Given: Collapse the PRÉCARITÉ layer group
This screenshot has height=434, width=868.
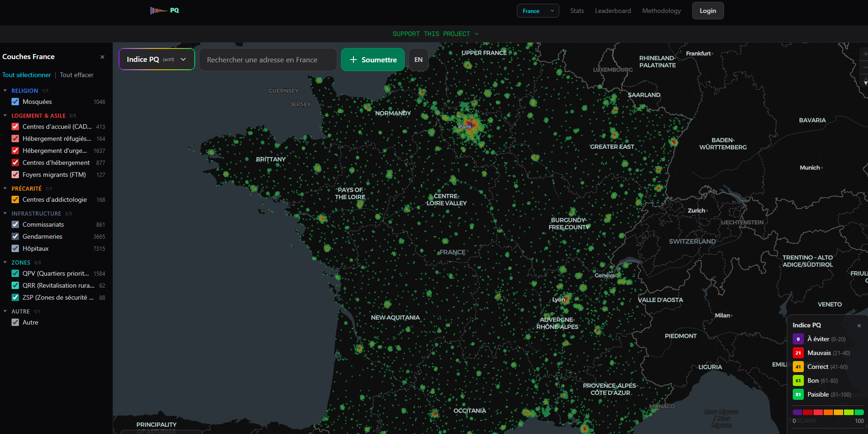Looking at the screenshot, I should tap(5, 189).
